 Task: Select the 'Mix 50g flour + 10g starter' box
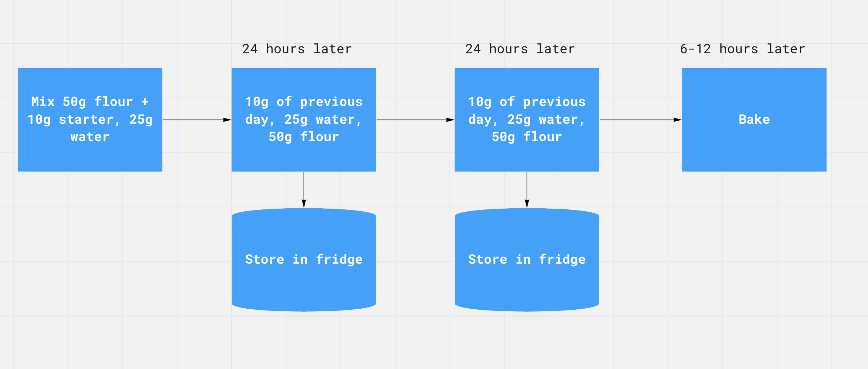90,120
